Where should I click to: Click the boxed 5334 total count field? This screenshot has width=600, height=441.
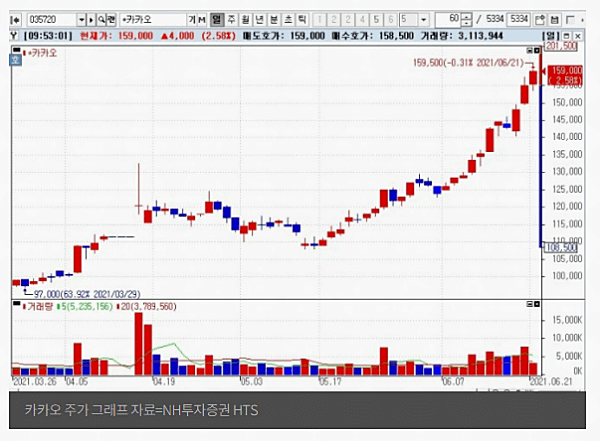point(519,19)
